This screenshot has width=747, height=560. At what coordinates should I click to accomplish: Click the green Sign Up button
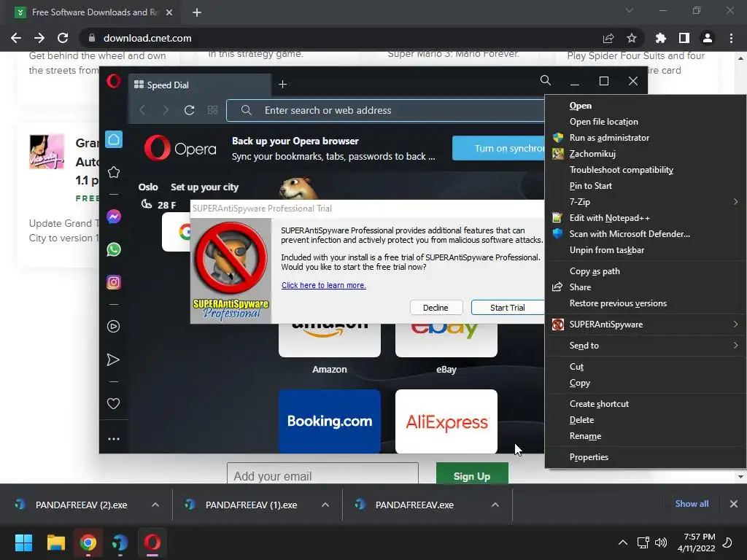click(x=472, y=474)
